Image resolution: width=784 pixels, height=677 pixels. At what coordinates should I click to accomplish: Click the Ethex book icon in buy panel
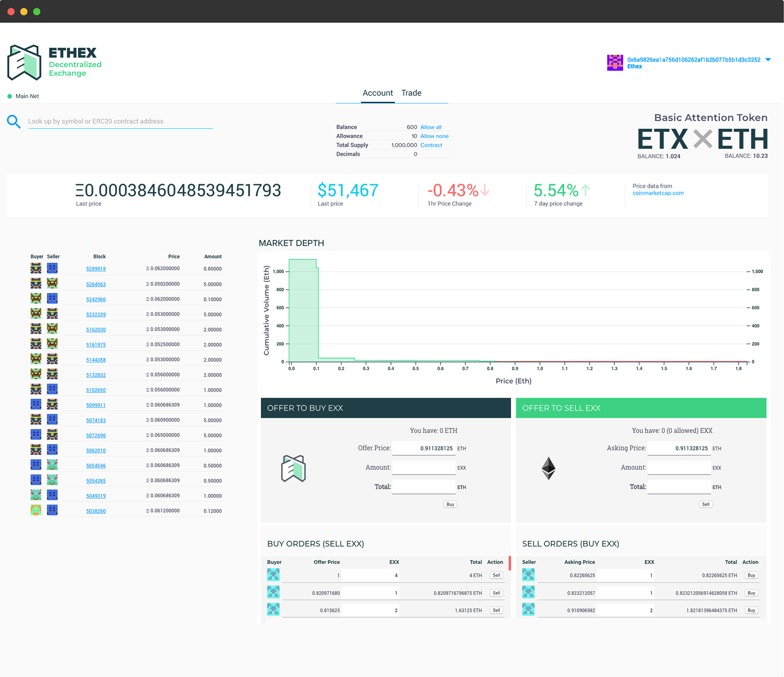(293, 468)
